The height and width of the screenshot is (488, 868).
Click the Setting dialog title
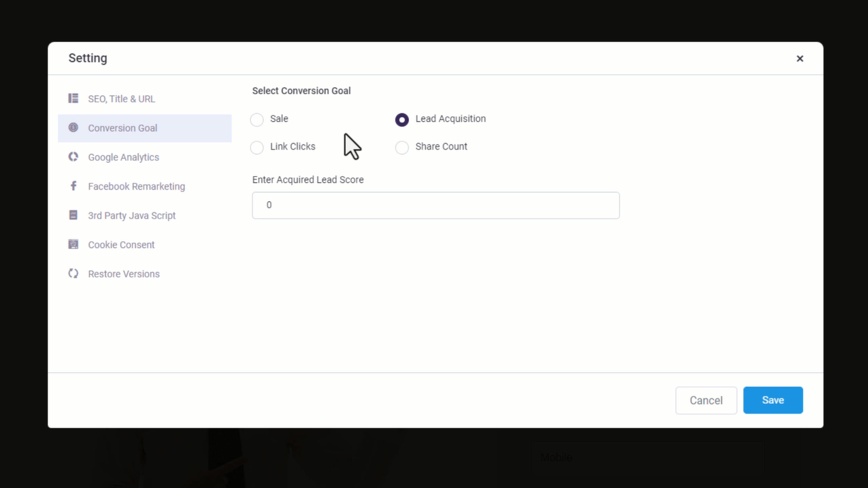(88, 59)
